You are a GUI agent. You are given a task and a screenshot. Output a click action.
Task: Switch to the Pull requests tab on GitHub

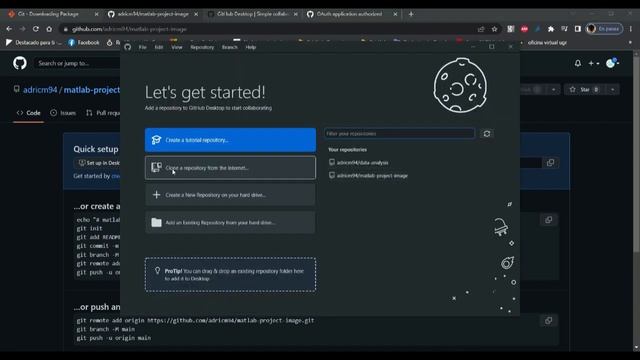(x=103, y=113)
